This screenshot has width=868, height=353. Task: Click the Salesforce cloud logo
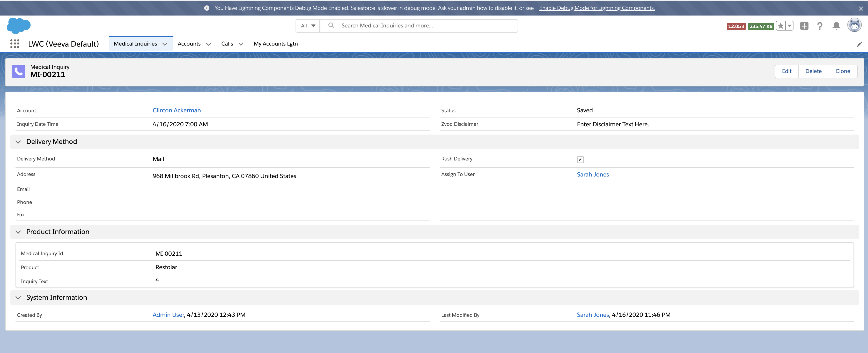click(19, 26)
